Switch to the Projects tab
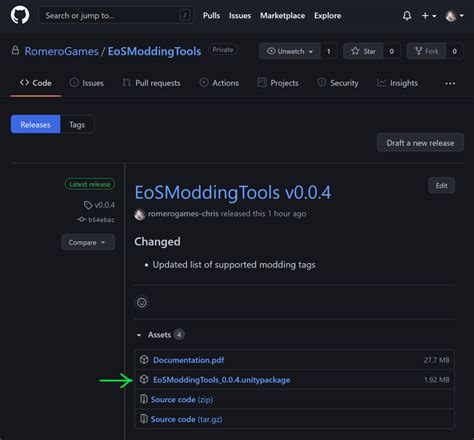The image size is (474, 440). [278, 83]
